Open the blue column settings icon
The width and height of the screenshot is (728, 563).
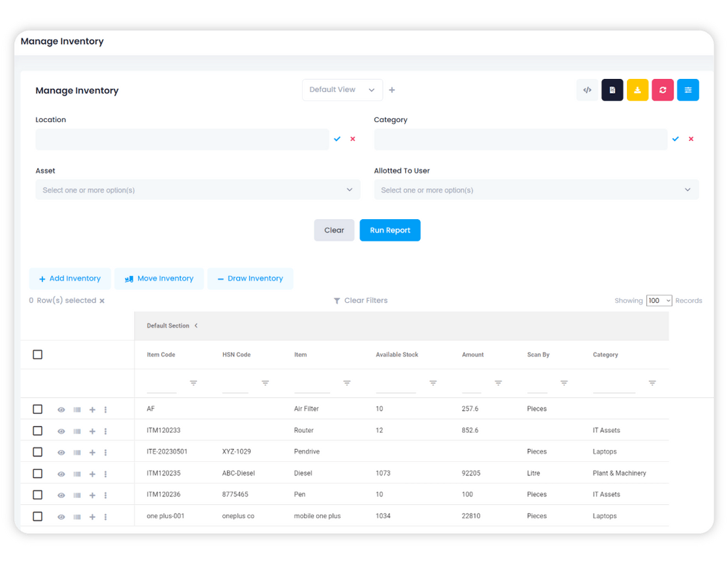point(688,90)
